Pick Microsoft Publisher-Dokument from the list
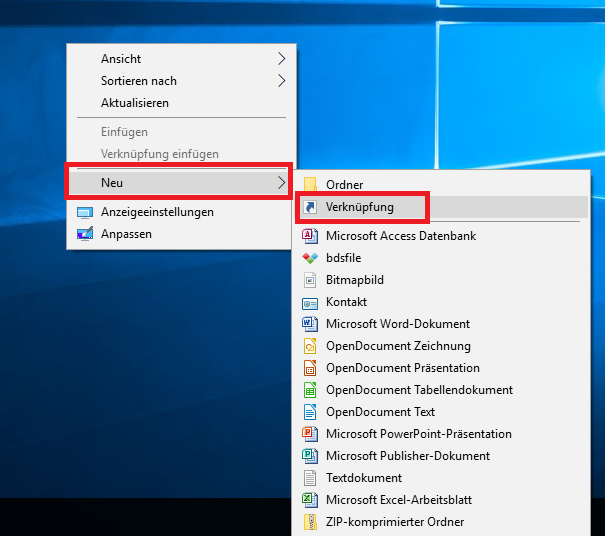 click(x=408, y=456)
